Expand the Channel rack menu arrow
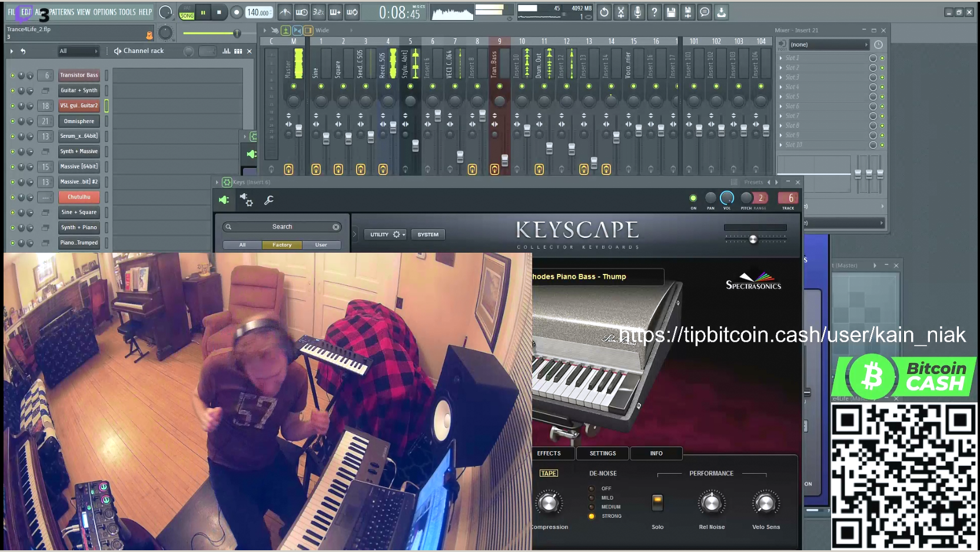The height and width of the screenshot is (552, 980). tap(11, 51)
